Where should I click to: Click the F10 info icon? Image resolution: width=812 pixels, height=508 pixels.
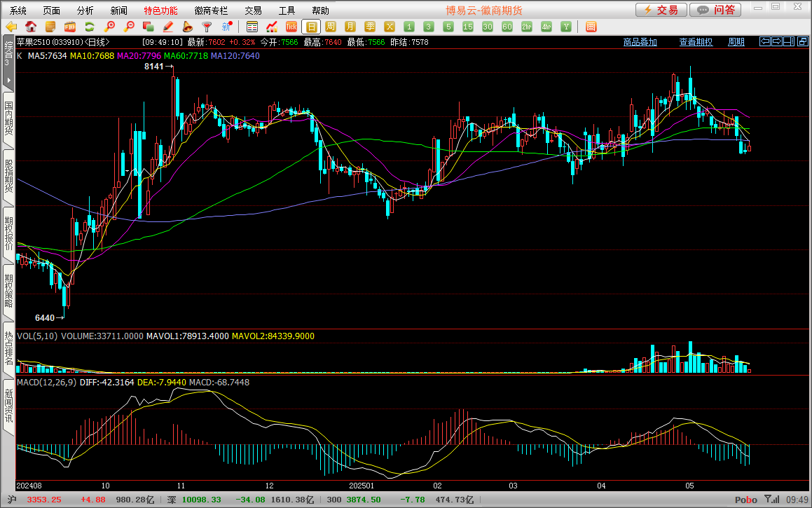tap(70, 27)
